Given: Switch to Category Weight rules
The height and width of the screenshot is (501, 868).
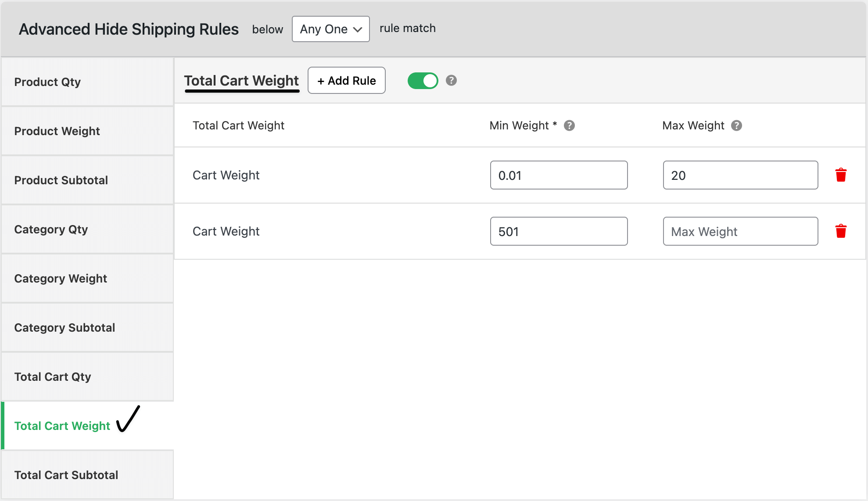Looking at the screenshot, I should point(61,278).
